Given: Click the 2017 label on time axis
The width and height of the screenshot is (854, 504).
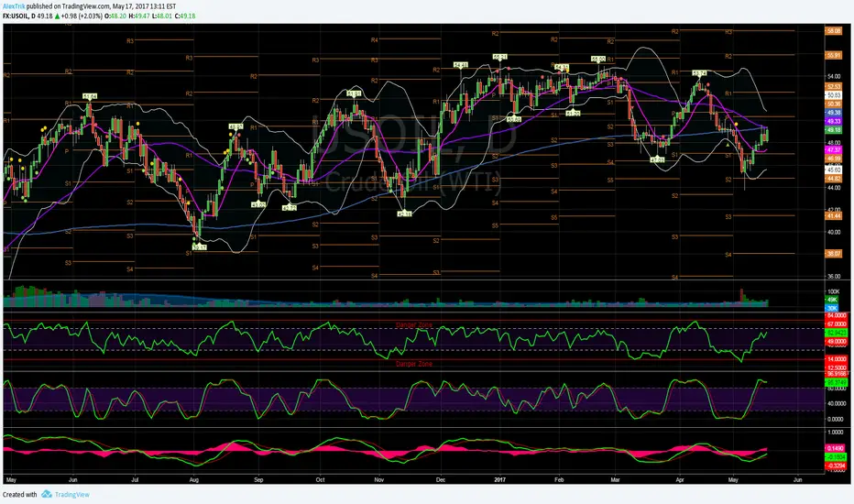Looking at the screenshot, I should pyautogui.click(x=500, y=480).
